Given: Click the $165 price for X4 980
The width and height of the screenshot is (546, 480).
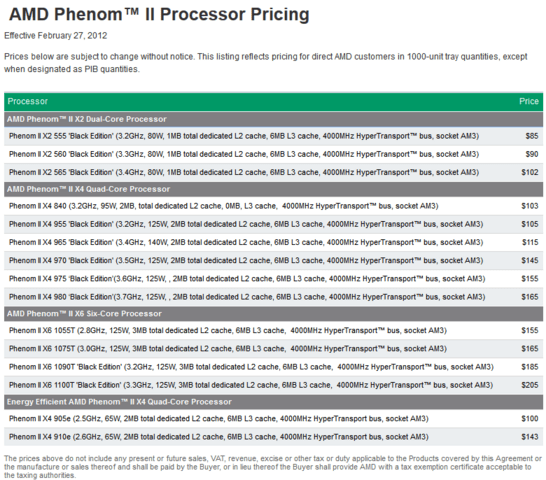Looking at the screenshot, I should [x=530, y=297].
